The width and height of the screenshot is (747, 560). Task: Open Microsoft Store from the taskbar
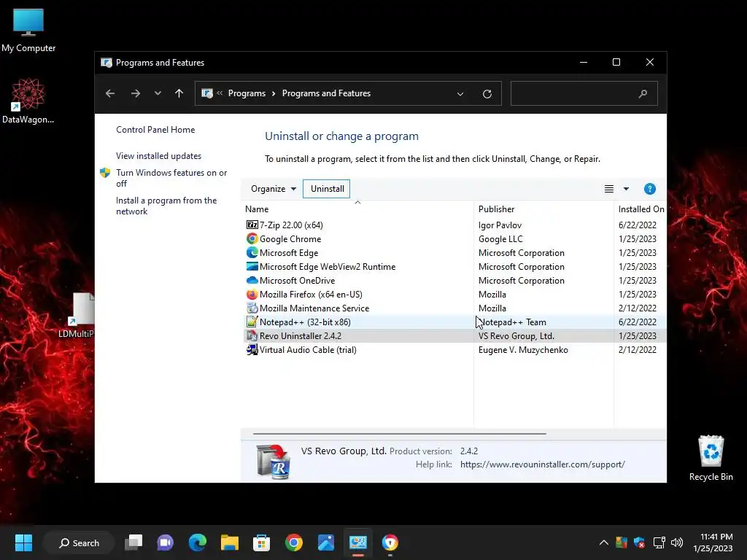pyautogui.click(x=262, y=542)
